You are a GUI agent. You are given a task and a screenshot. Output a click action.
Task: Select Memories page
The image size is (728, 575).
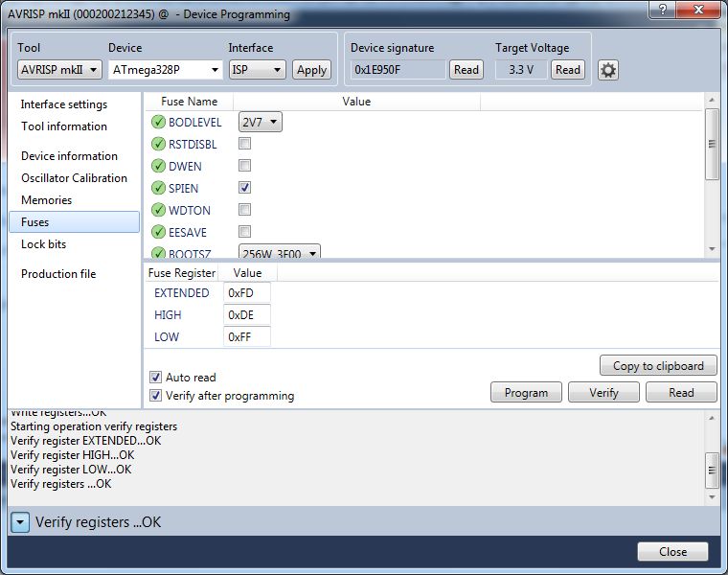click(46, 200)
